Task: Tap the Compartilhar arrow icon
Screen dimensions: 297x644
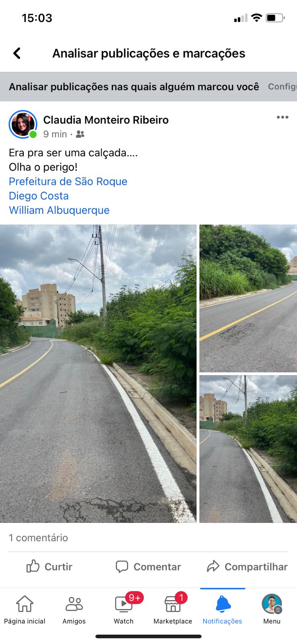Action: click(213, 566)
